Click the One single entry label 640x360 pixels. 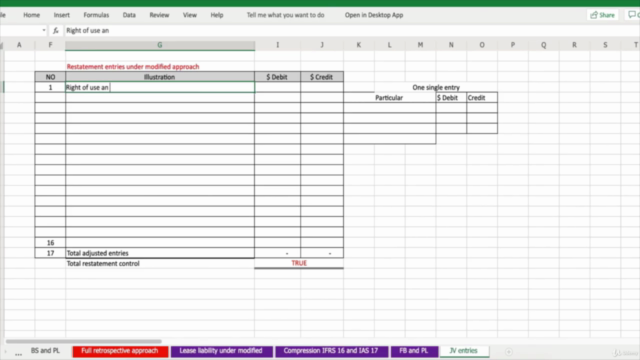click(x=436, y=87)
